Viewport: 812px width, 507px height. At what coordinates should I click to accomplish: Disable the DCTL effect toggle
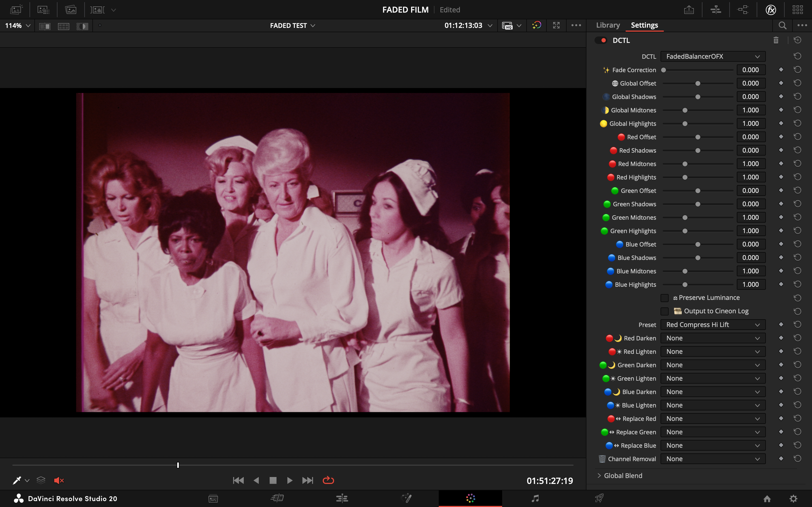click(601, 40)
